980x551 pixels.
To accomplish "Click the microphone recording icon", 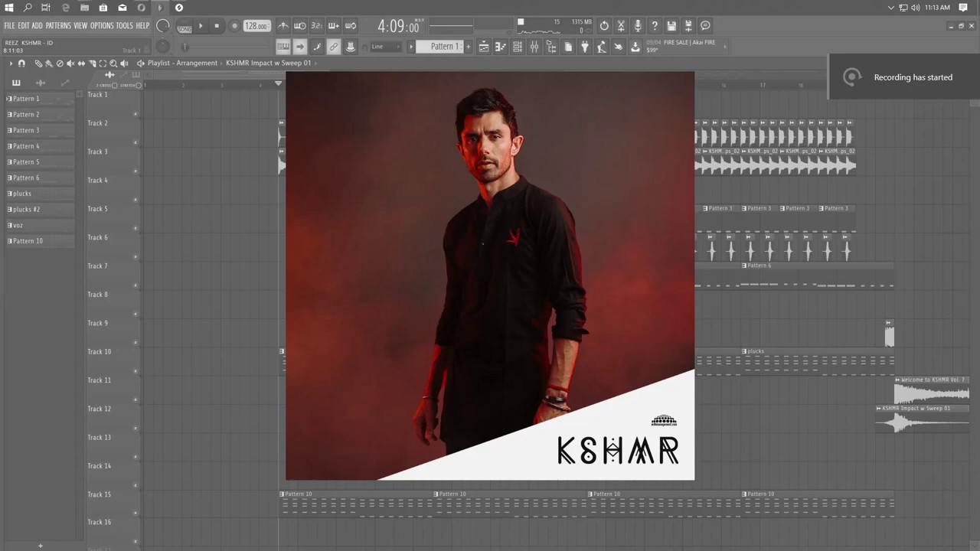I will click(x=638, y=26).
